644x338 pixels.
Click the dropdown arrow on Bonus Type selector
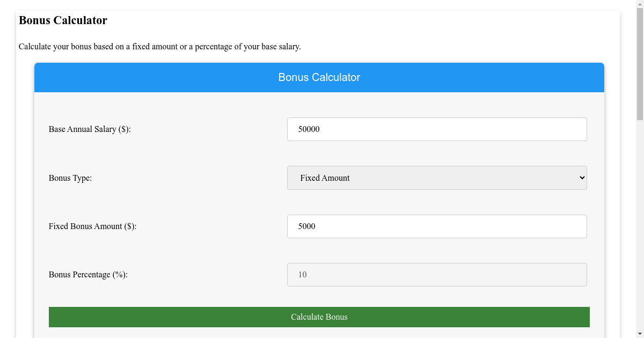click(x=581, y=178)
